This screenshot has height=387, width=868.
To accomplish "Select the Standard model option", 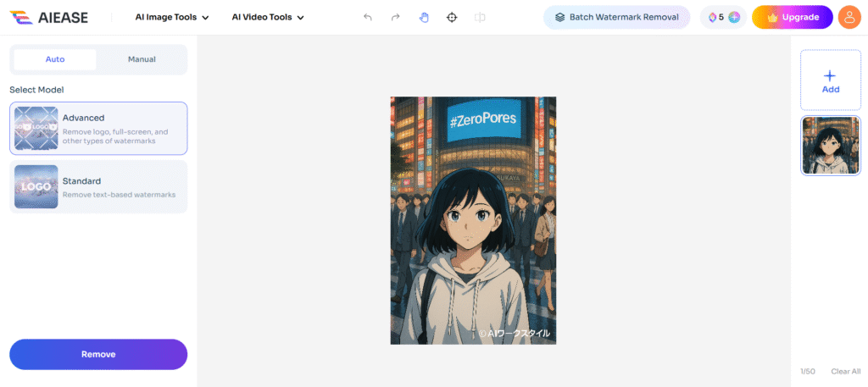I will (98, 187).
